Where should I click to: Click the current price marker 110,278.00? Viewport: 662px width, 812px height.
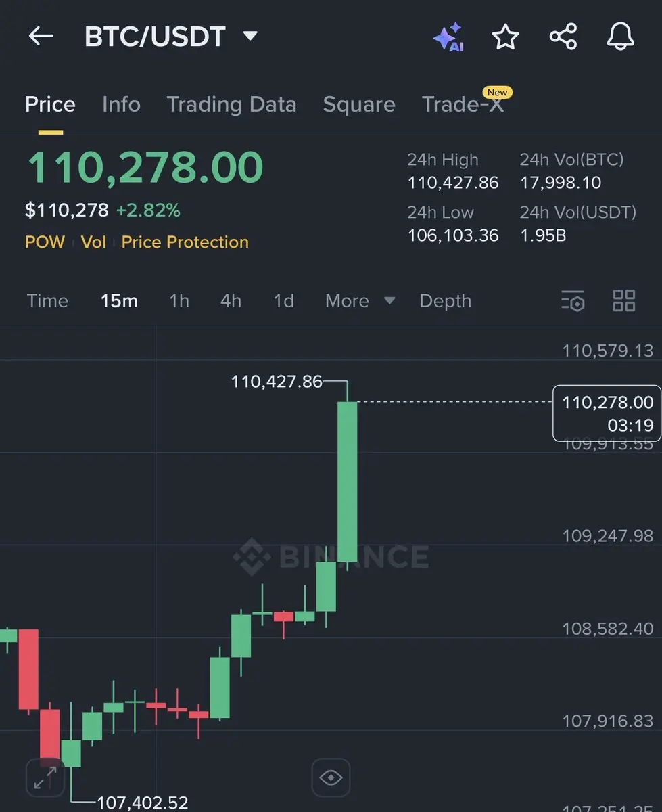(607, 413)
